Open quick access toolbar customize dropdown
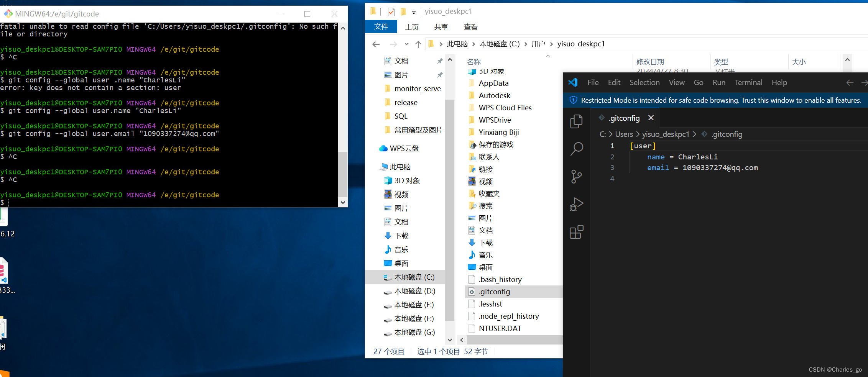The image size is (868, 377). 414,12
